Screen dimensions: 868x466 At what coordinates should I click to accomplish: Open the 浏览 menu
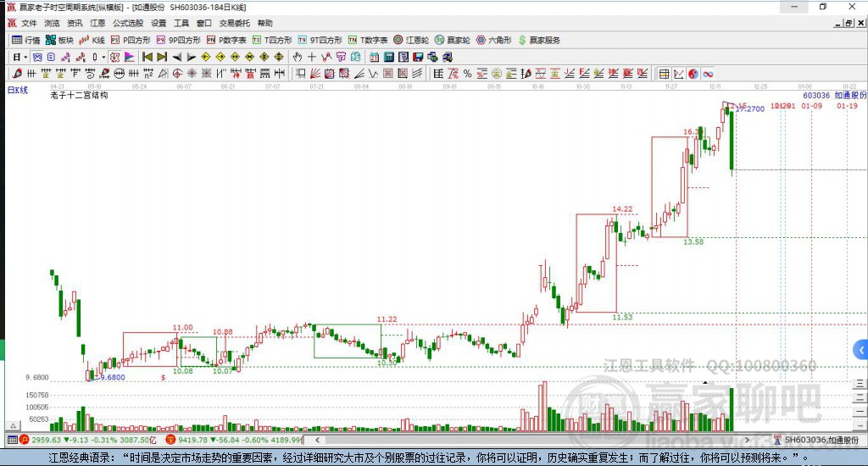[x=52, y=23]
